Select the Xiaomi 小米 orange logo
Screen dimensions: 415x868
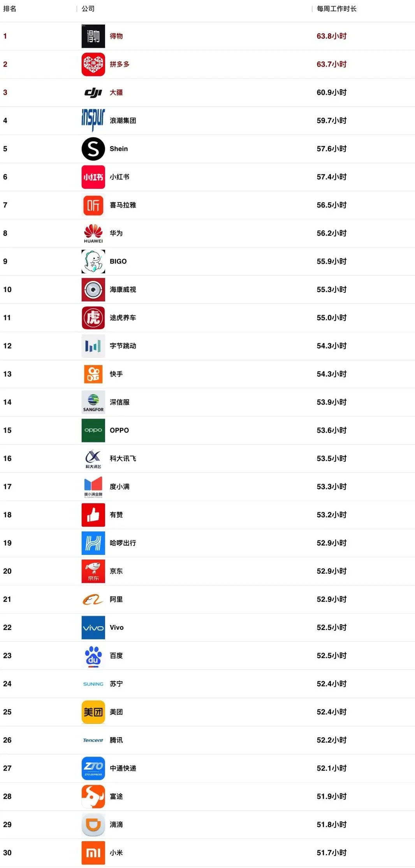[93, 853]
